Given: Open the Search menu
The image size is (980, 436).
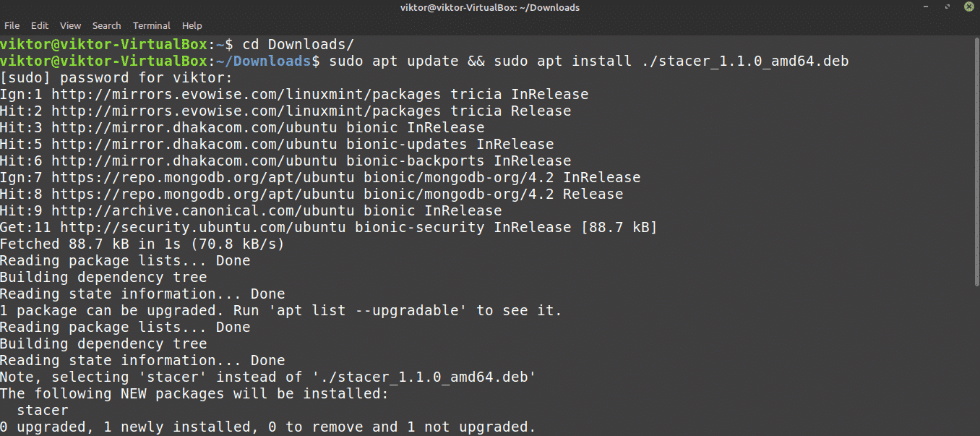Looking at the screenshot, I should click(106, 26).
